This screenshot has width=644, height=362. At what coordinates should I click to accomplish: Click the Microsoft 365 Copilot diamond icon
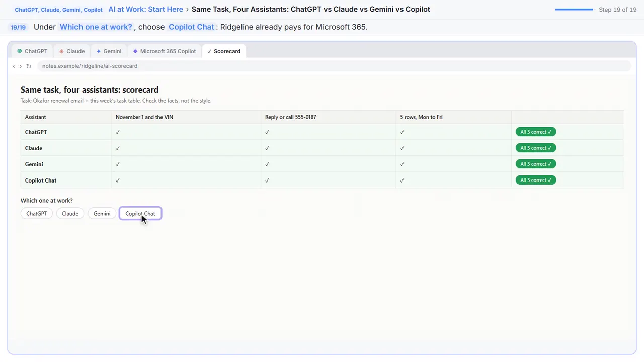pos(135,51)
